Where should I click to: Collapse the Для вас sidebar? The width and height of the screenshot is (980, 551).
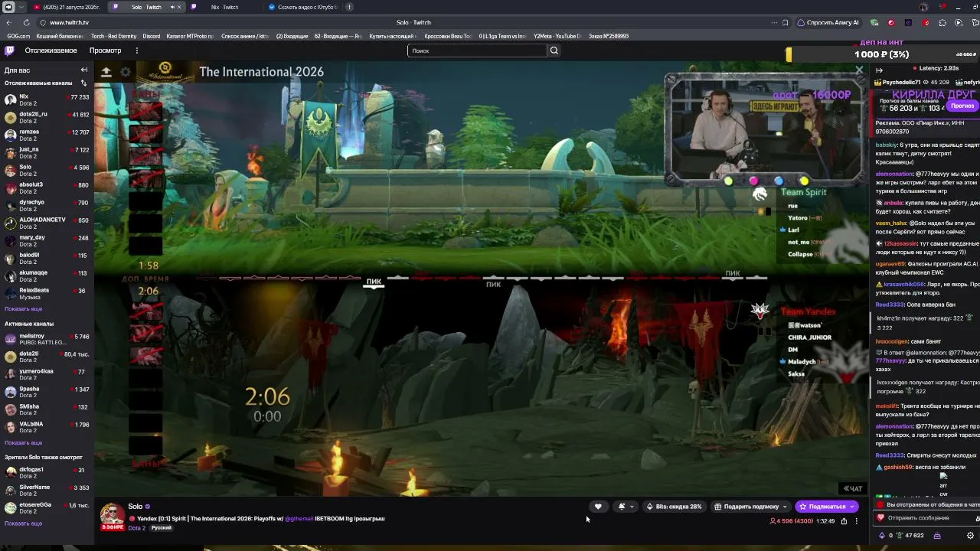(x=84, y=70)
